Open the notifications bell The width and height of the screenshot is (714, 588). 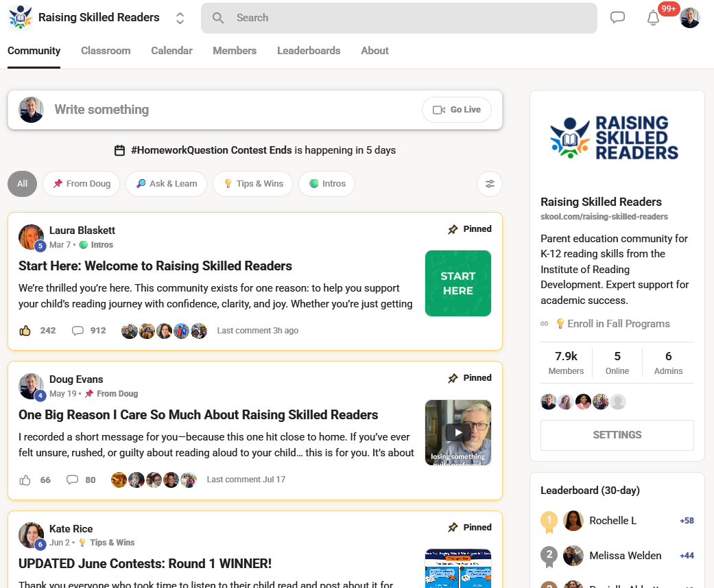[x=653, y=19]
